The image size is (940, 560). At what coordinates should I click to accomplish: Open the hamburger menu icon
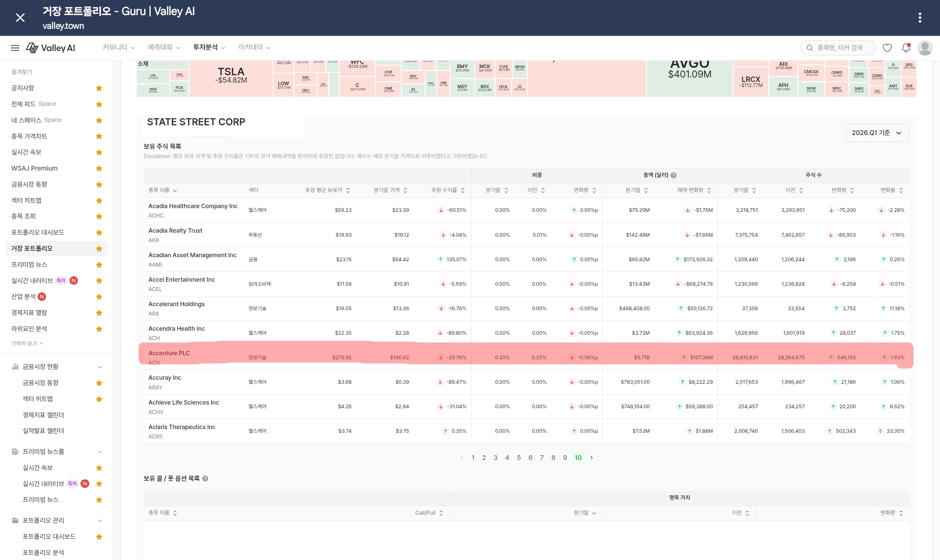tap(15, 48)
